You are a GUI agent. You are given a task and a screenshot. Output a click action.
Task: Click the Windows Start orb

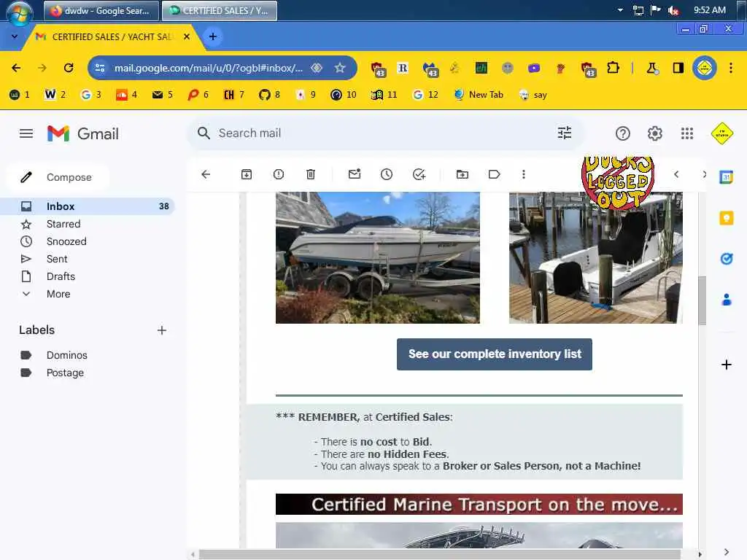20,13
